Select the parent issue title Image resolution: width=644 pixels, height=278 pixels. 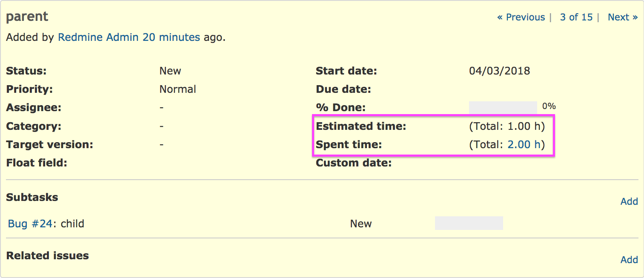click(x=27, y=17)
